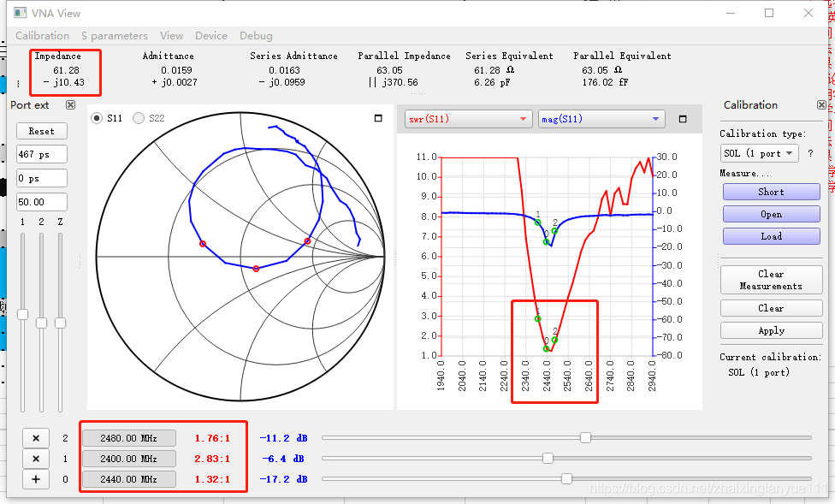Viewport: 835px width, 504px height.
Task: Remove marker 1 with the X button
Action: tap(36, 459)
